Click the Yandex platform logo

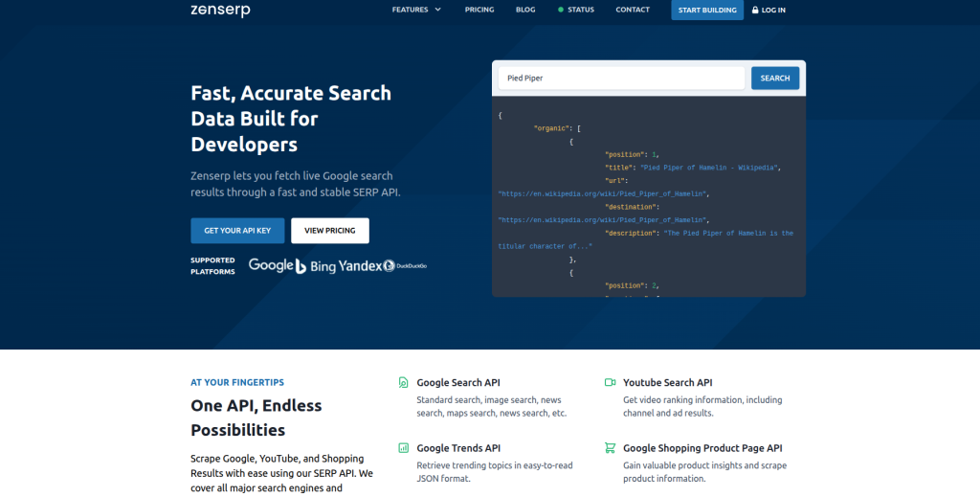pos(361,265)
